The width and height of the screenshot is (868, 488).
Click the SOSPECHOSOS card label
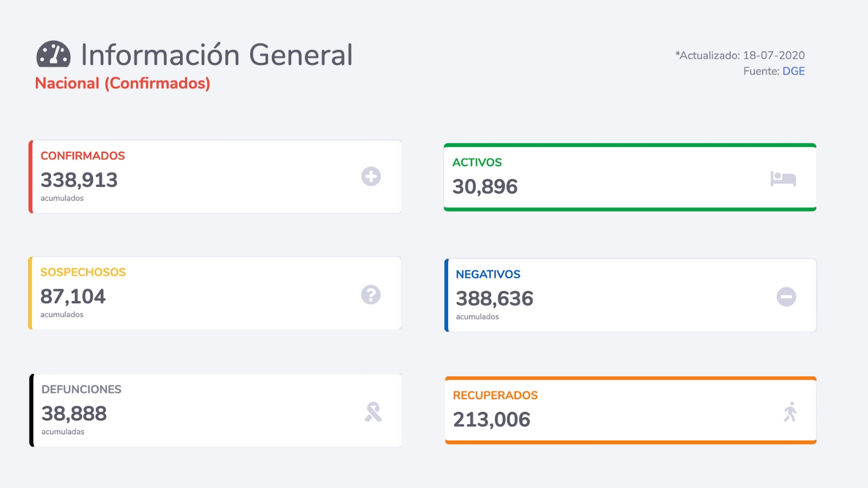pos(83,272)
